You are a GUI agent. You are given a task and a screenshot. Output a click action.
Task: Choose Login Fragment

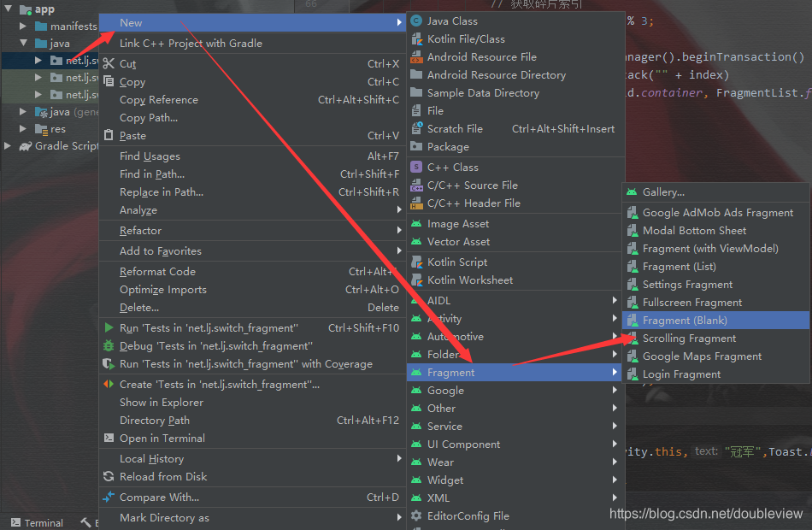pyautogui.click(x=715, y=374)
